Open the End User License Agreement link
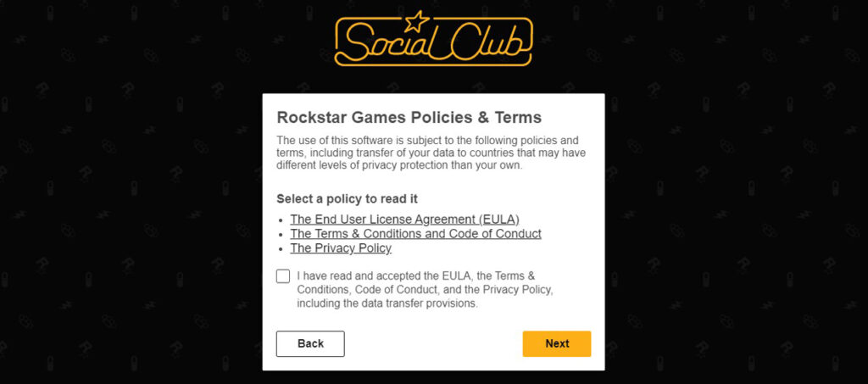Screen dimensions: 868x384 coord(404,219)
